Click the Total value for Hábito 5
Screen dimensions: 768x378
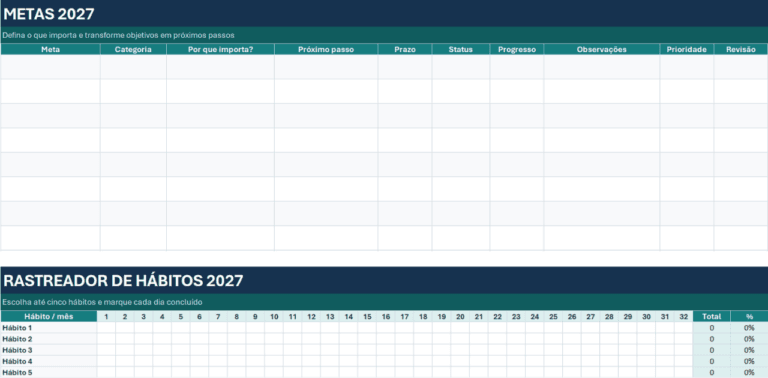point(711,373)
